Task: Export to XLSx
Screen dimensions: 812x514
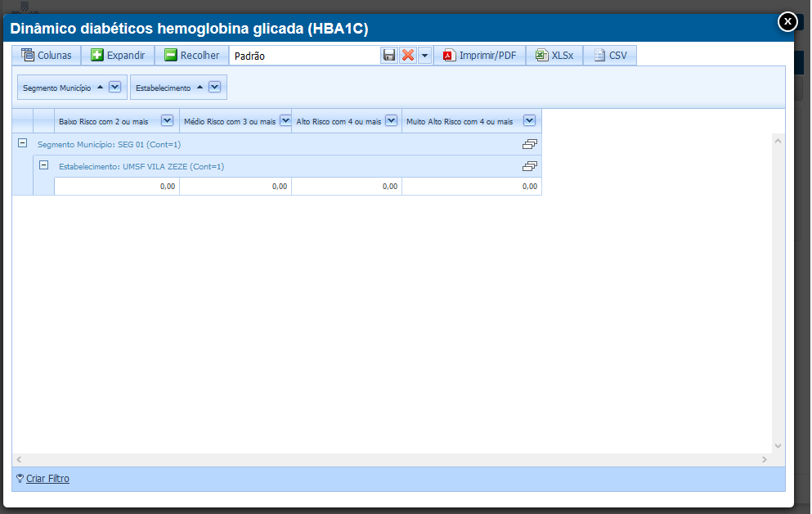Action: 554,56
